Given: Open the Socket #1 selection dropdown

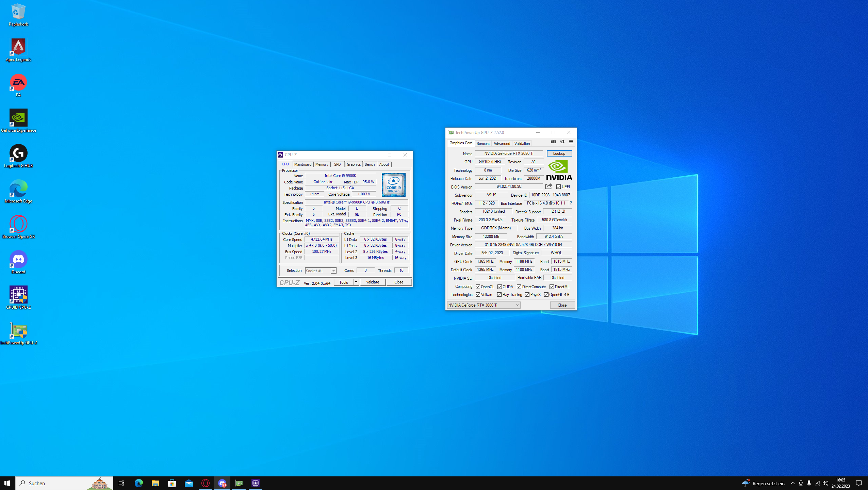Looking at the screenshot, I should coord(333,271).
